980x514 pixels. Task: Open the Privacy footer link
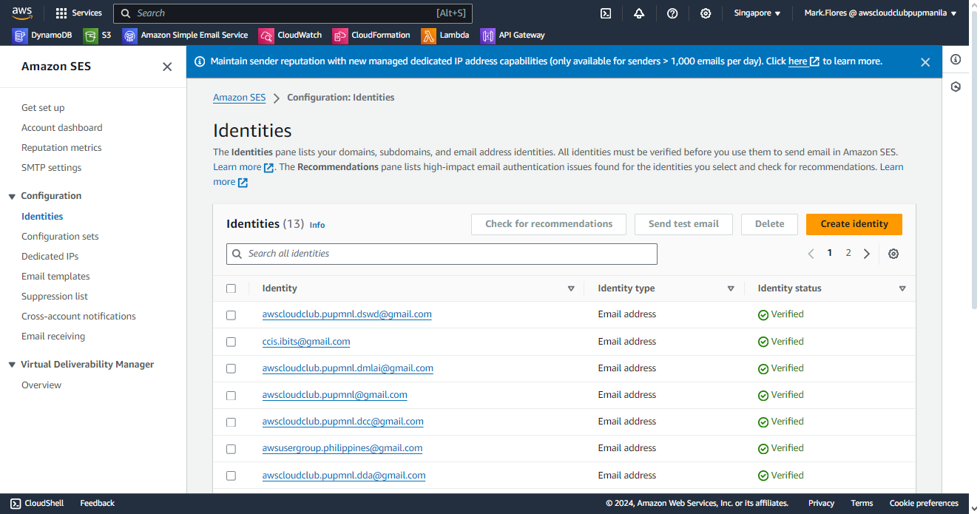(821, 503)
